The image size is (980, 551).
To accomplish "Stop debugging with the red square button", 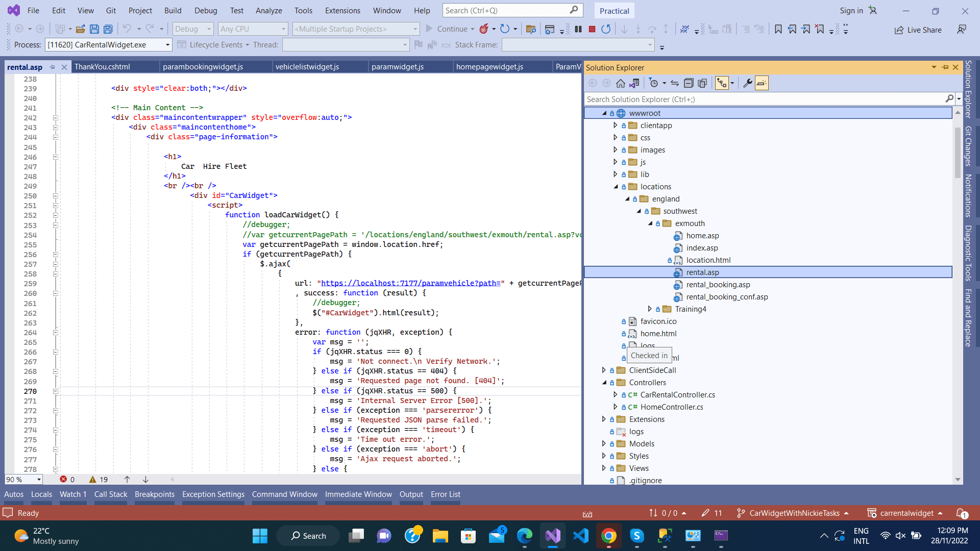I will 592,29.
